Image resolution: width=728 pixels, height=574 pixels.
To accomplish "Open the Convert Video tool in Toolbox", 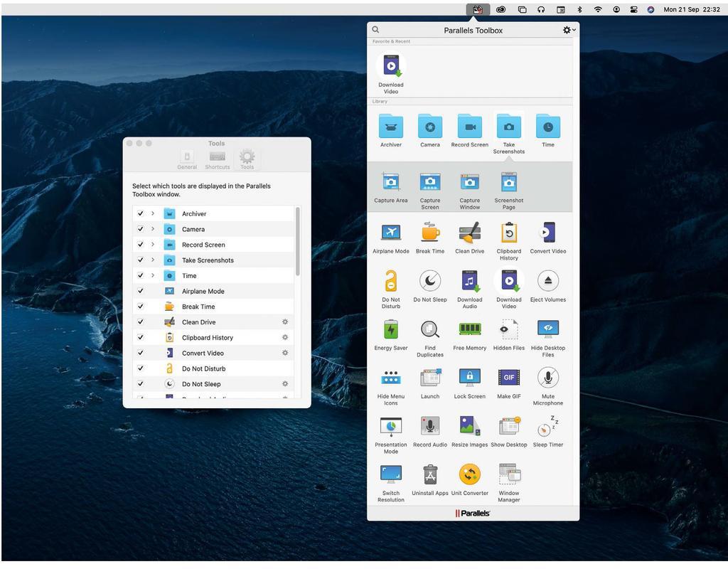I will [x=548, y=233].
